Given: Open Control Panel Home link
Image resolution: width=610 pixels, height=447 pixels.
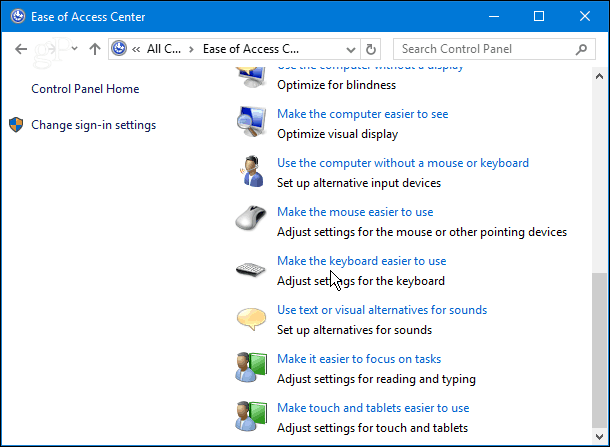Looking at the screenshot, I should [x=85, y=89].
